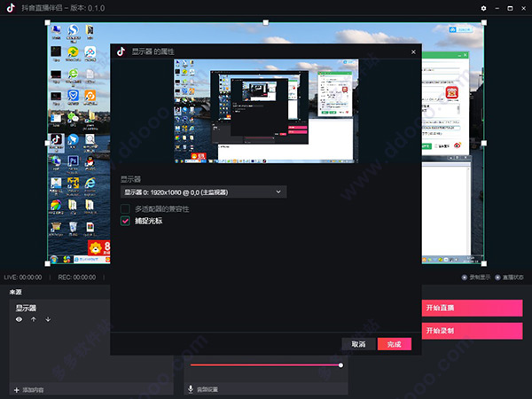The image size is (532, 399).
Task: Open the 显示器 0: 1920x1080 dropdown
Action: coord(204,192)
